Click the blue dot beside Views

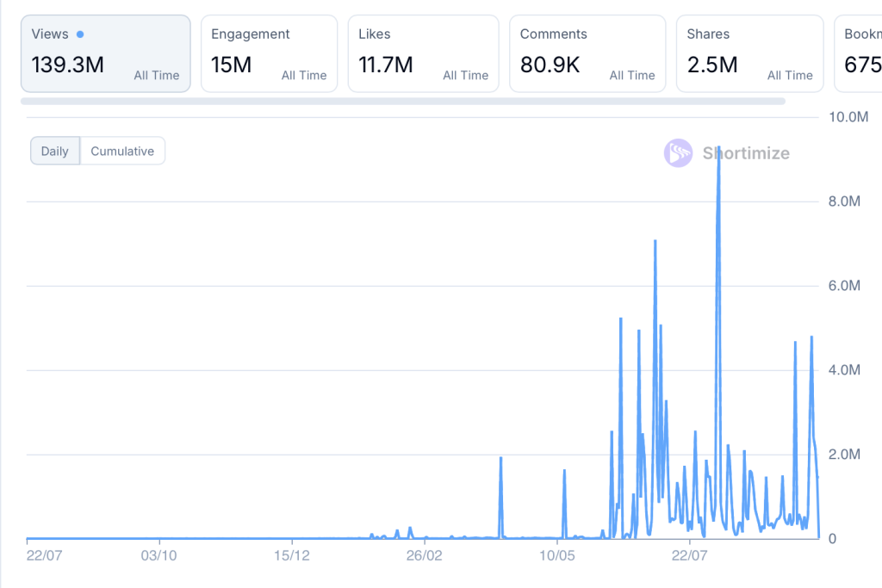(80, 34)
